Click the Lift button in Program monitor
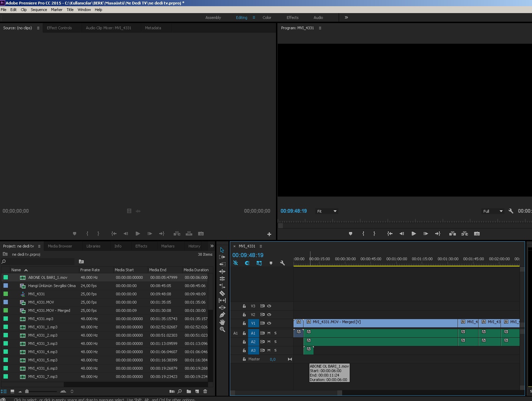Screen dimensions: 532x401 453,234
